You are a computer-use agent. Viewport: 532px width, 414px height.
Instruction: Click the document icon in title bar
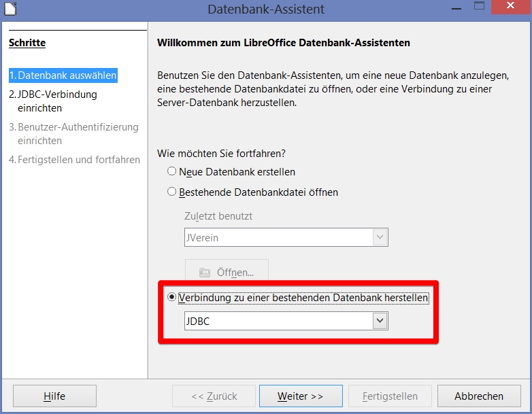pos(10,9)
